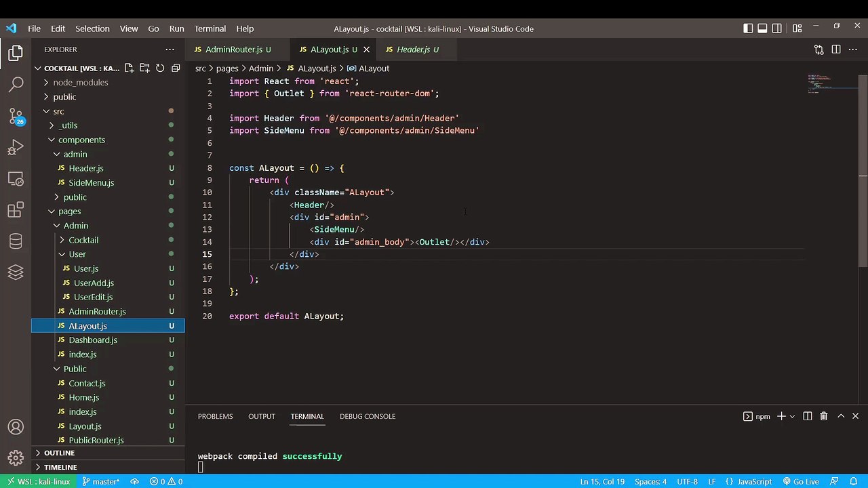Open notifications bell in status bar
Screen dimensions: 868x488
pos(853,481)
